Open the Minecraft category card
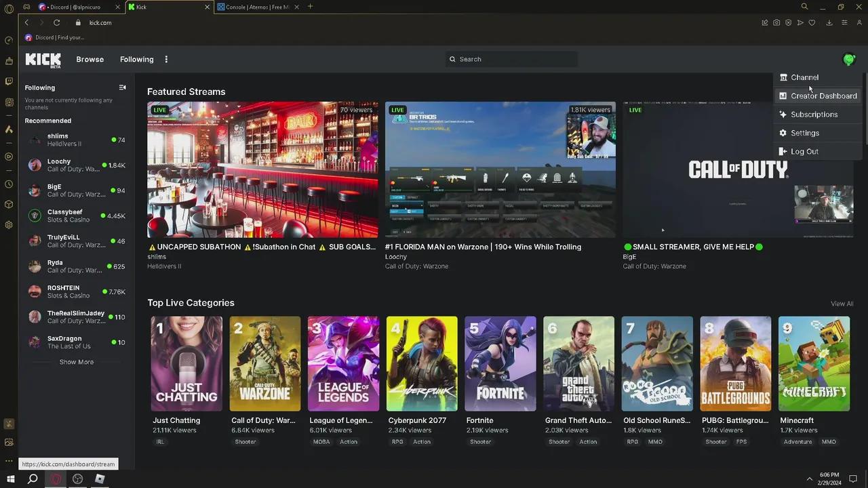The height and width of the screenshot is (488, 868). (814, 363)
